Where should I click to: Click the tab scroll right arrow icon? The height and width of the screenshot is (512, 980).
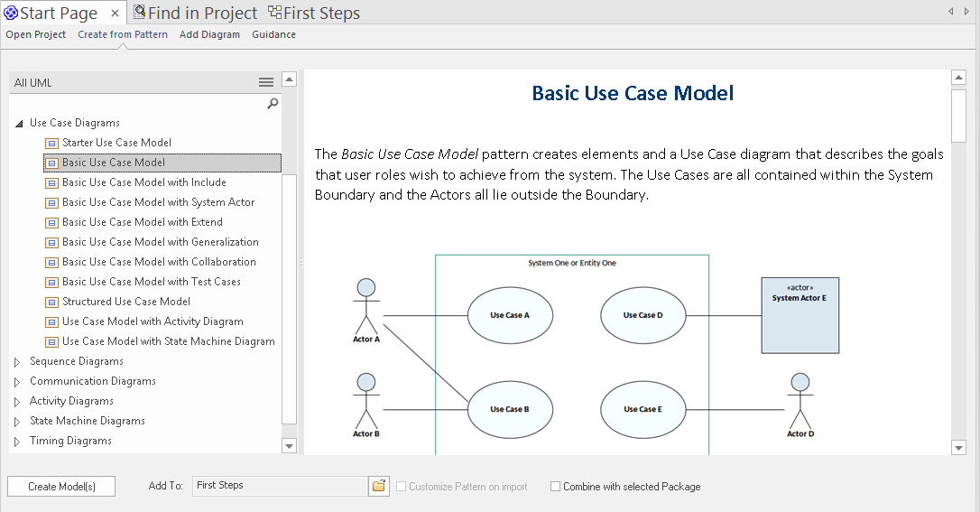click(967, 12)
